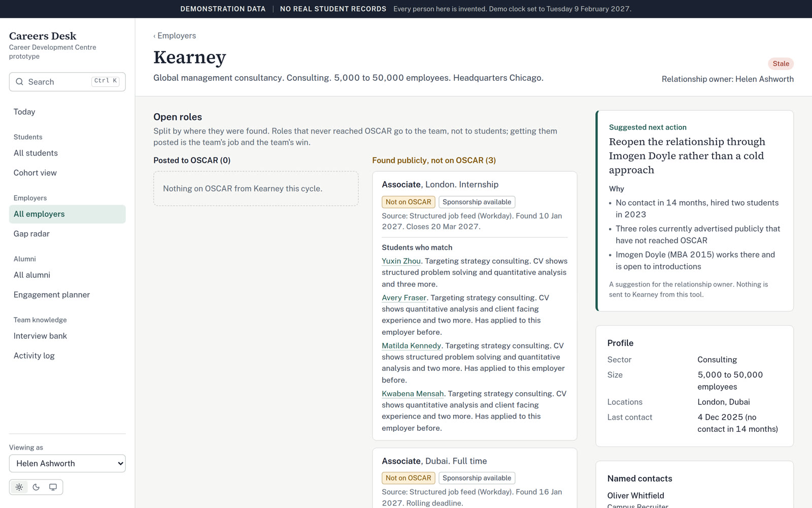Image resolution: width=812 pixels, height=508 pixels.
Task: Open Kwabena Mensah student profile
Action: tap(413, 394)
